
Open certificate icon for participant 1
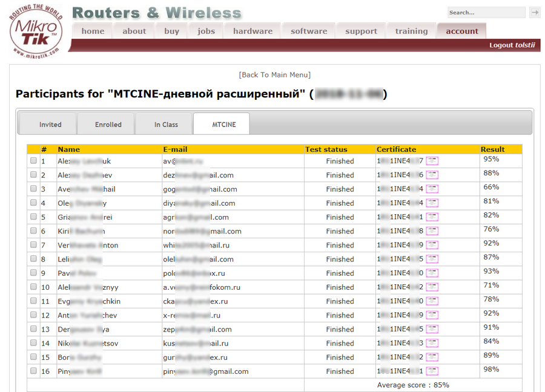[x=432, y=161]
